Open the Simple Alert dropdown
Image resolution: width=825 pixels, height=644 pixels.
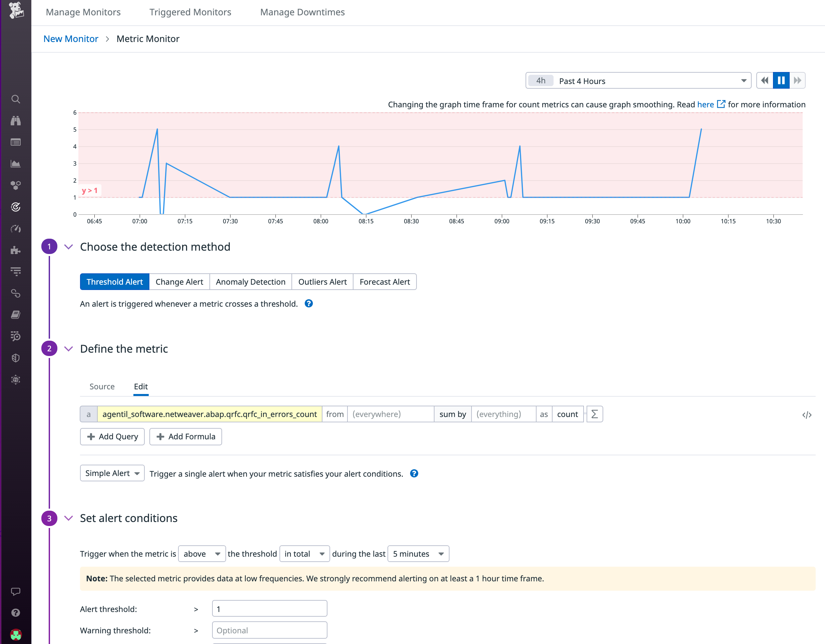tap(112, 473)
